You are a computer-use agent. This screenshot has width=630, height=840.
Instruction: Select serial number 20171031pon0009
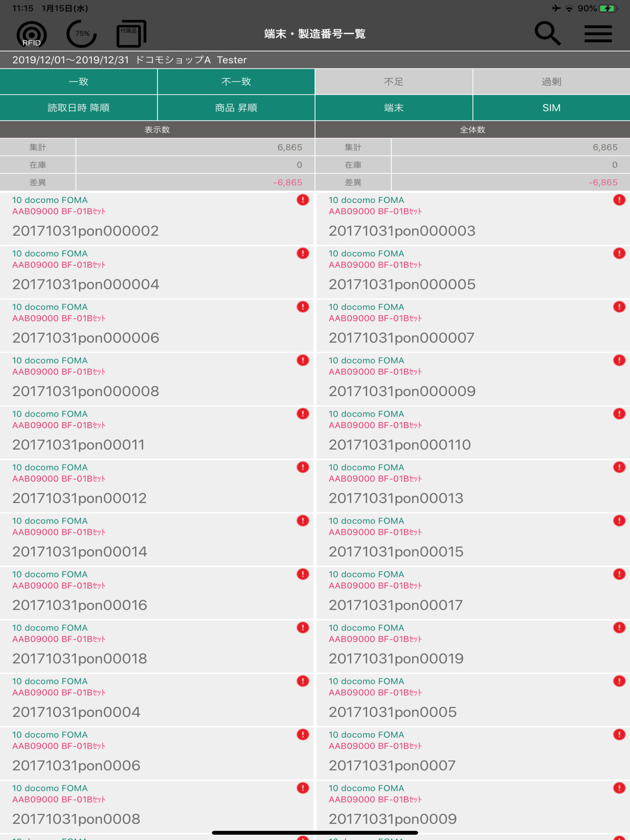point(393,819)
